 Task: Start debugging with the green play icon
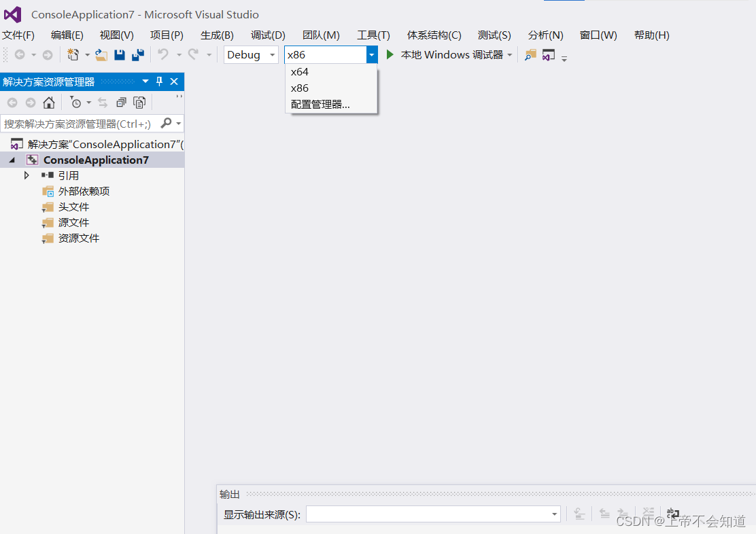pyautogui.click(x=390, y=54)
